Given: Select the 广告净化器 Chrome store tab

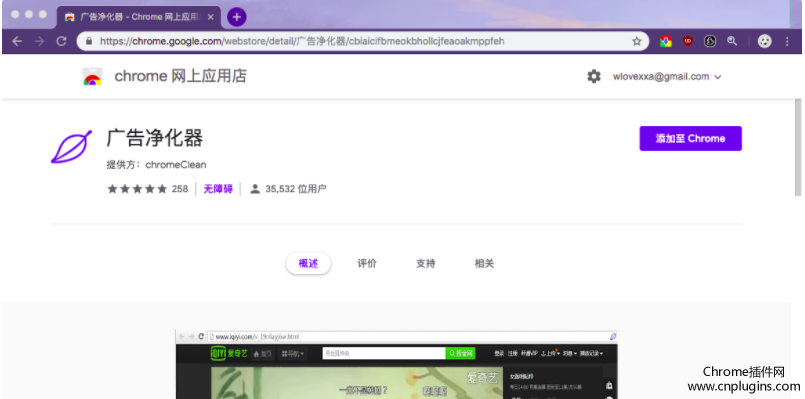Looking at the screenshot, I should coord(139,17).
